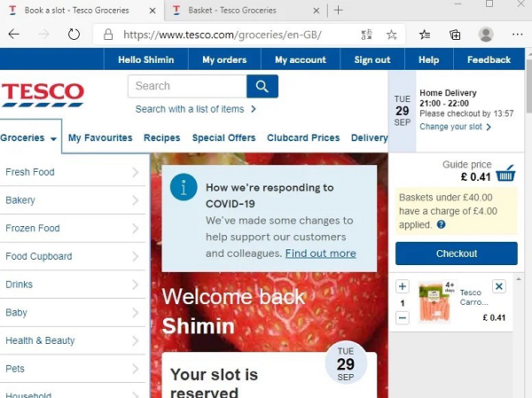Click the browser address bar URL

pyautogui.click(x=223, y=35)
